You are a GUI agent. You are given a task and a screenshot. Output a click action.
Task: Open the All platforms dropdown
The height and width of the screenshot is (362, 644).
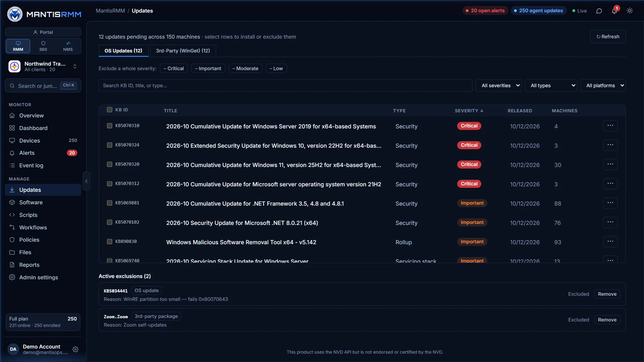[x=603, y=86]
